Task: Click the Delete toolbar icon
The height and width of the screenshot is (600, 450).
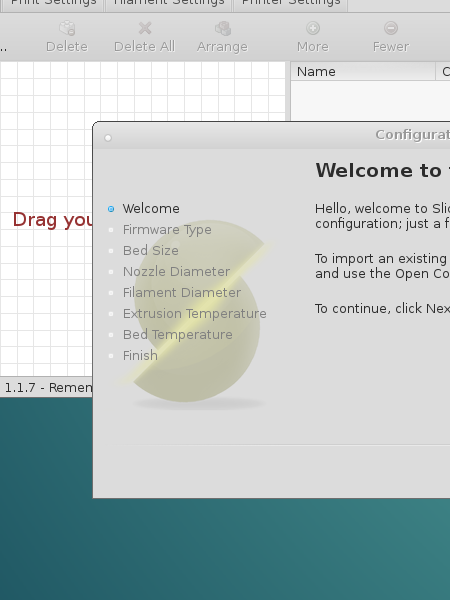Action: [67, 28]
